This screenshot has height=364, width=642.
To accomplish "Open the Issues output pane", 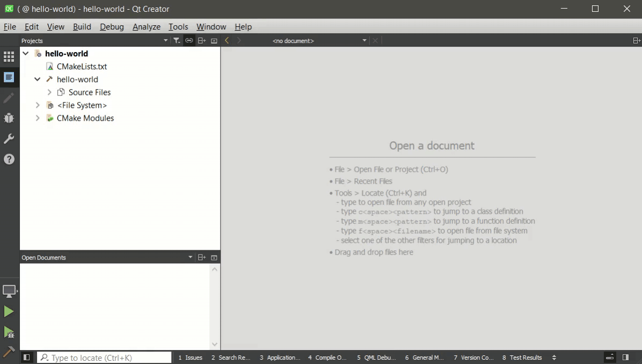I will pos(191,358).
